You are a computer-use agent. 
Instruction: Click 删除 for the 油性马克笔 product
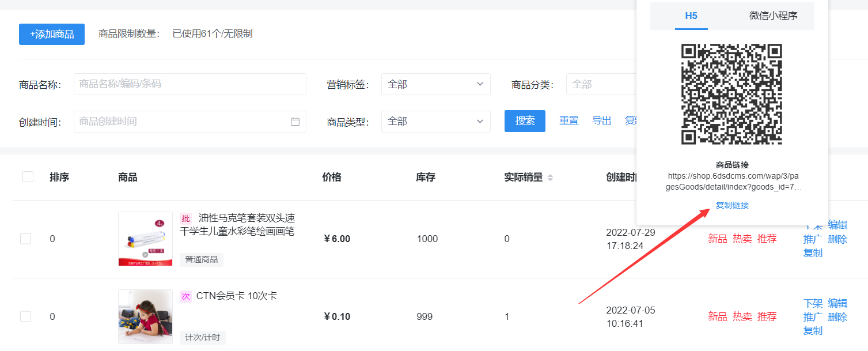(837, 239)
